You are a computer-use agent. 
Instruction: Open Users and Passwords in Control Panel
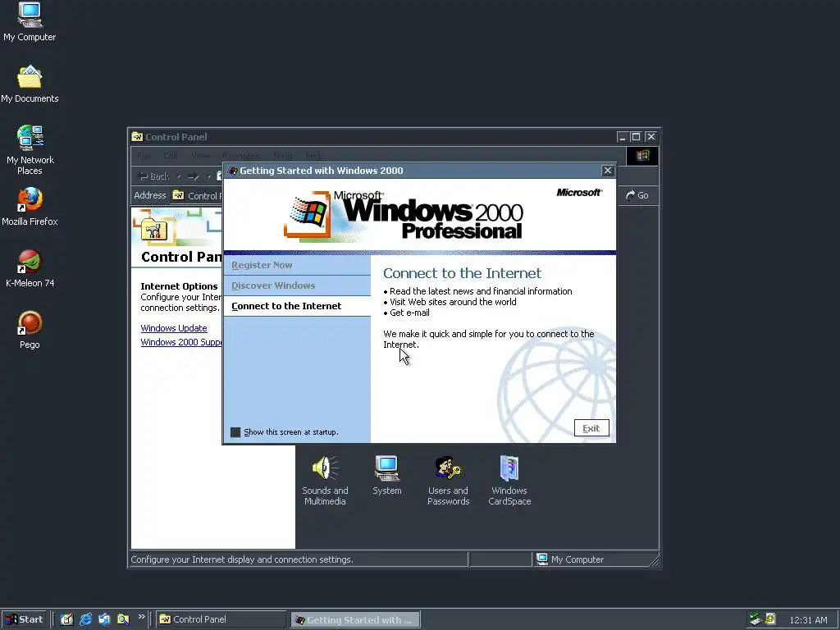448,481
